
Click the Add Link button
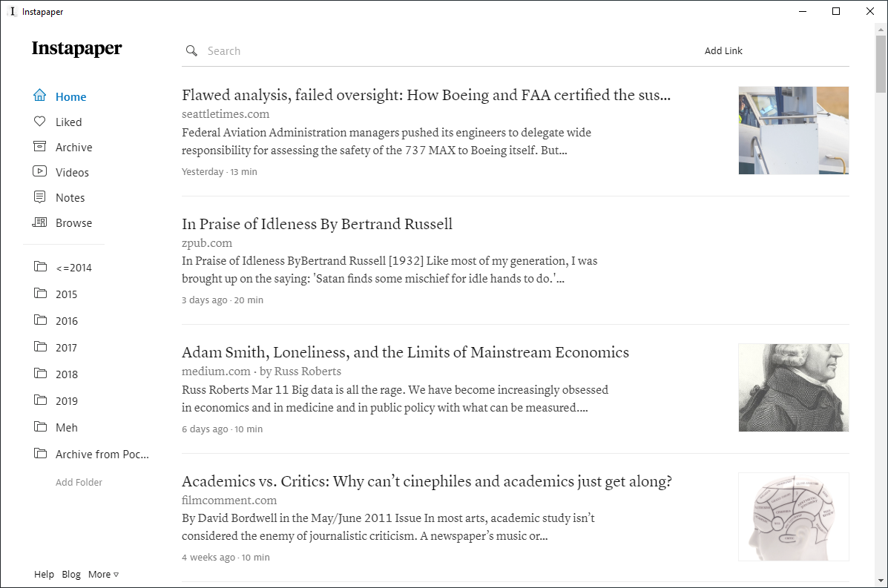point(723,51)
